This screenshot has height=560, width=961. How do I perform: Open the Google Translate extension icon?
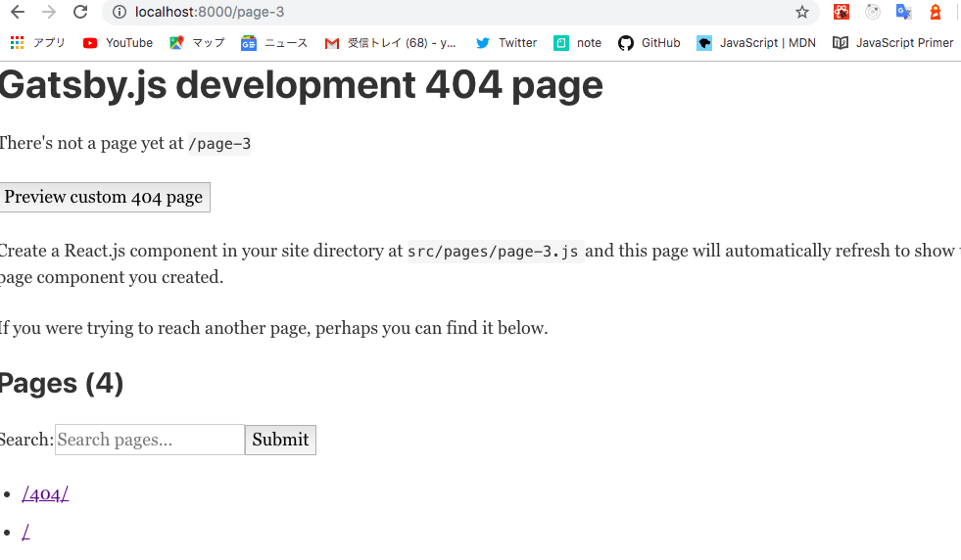[904, 12]
